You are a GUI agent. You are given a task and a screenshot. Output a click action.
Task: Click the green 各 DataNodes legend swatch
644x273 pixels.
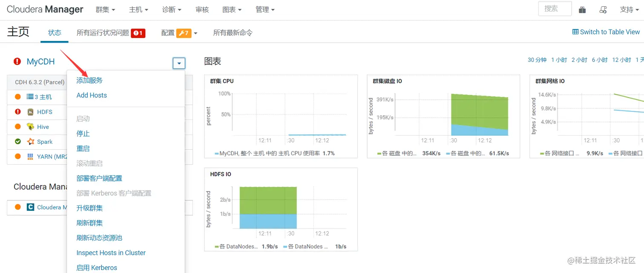tap(217, 247)
